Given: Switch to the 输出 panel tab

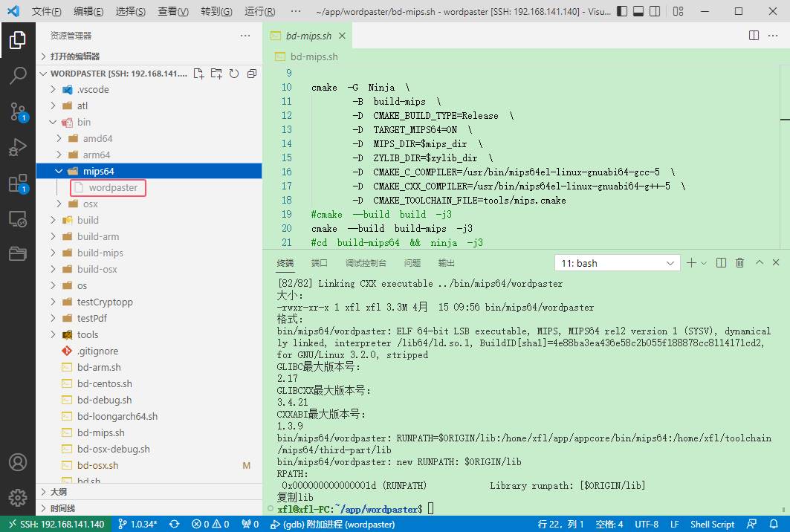Looking at the screenshot, I should tap(447, 263).
